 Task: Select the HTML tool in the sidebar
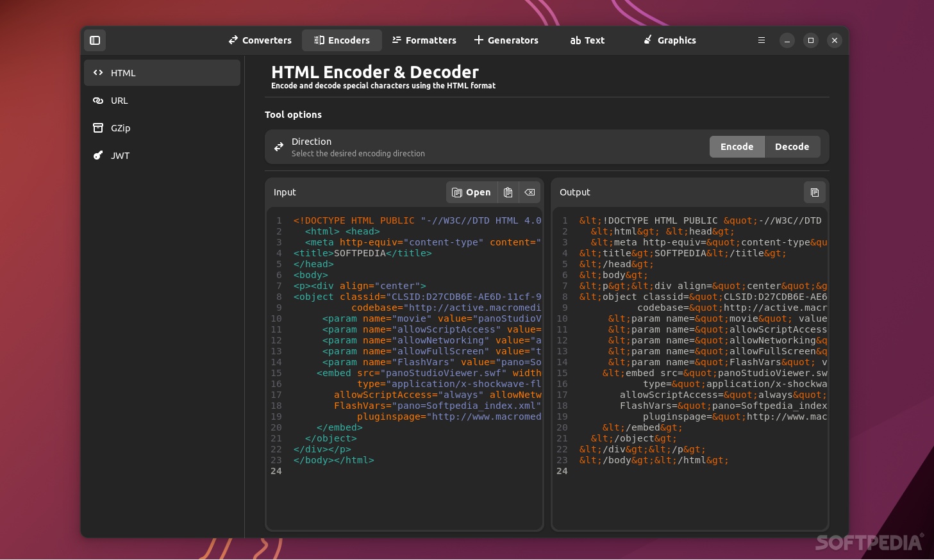[x=162, y=72]
